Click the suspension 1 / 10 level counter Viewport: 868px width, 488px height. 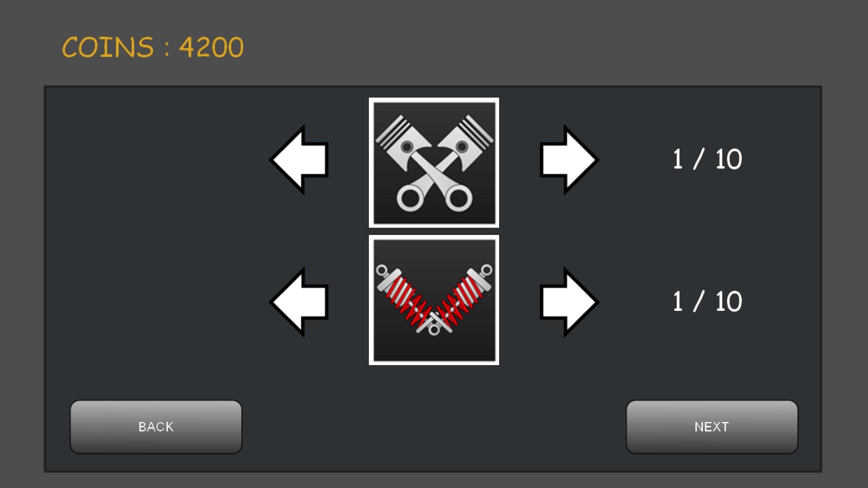click(x=708, y=302)
